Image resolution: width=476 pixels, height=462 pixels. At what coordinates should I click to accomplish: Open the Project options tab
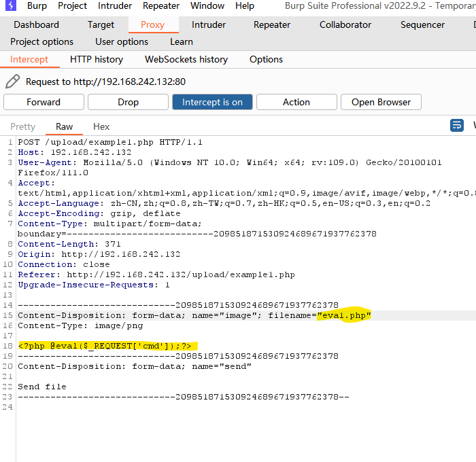pyautogui.click(x=42, y=41)
